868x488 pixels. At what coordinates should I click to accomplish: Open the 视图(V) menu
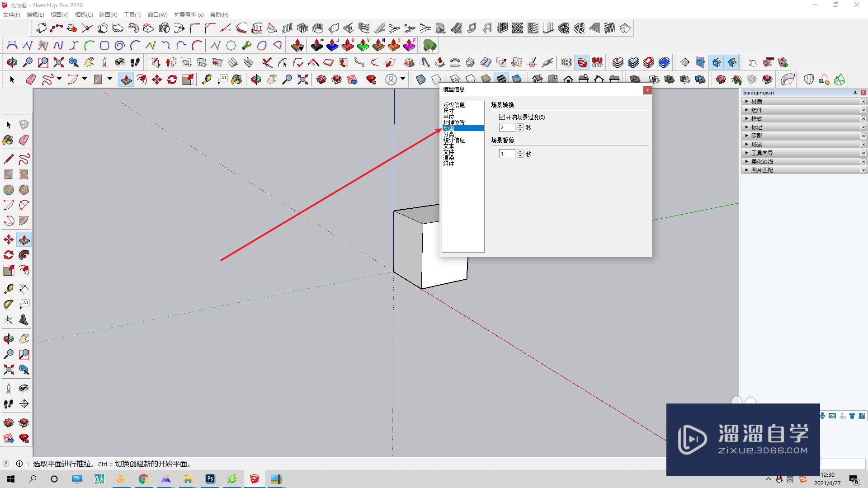(59, 15)
